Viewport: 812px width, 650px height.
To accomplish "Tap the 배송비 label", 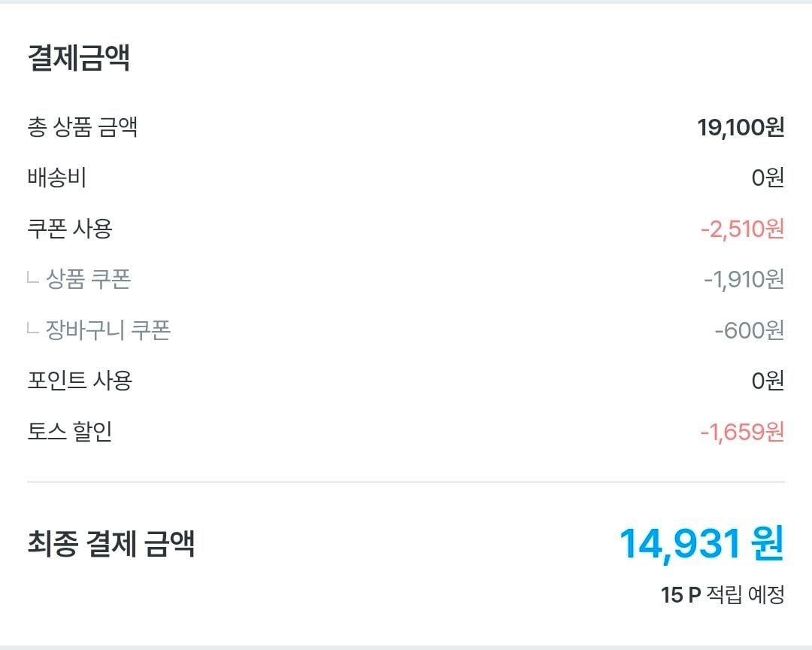I will [x=57, y=178].
